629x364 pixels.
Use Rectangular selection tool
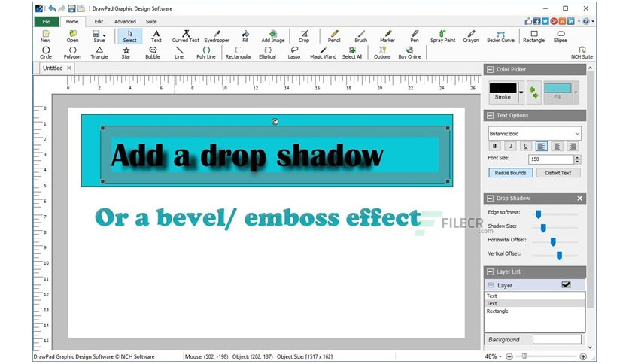[239, 53]
